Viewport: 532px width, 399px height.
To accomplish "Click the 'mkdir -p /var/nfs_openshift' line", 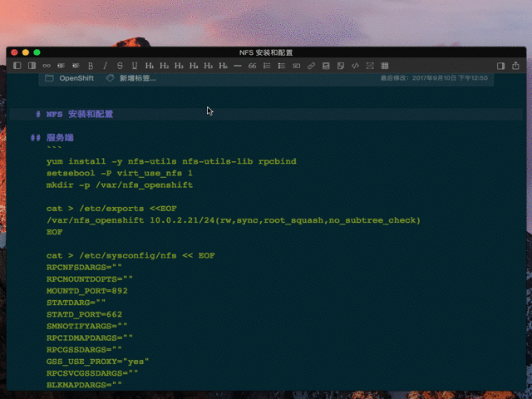I will pyautogui.click(x=120, y=185).
